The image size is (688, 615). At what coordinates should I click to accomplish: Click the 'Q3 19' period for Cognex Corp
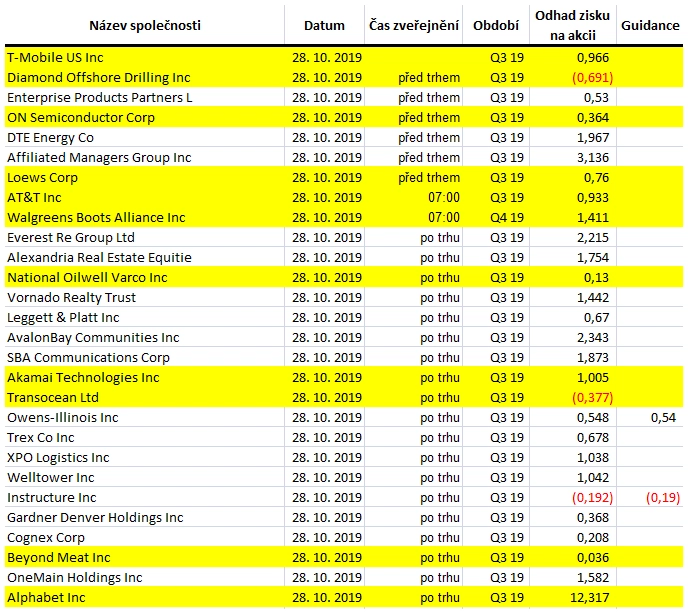tap(507, 538)
